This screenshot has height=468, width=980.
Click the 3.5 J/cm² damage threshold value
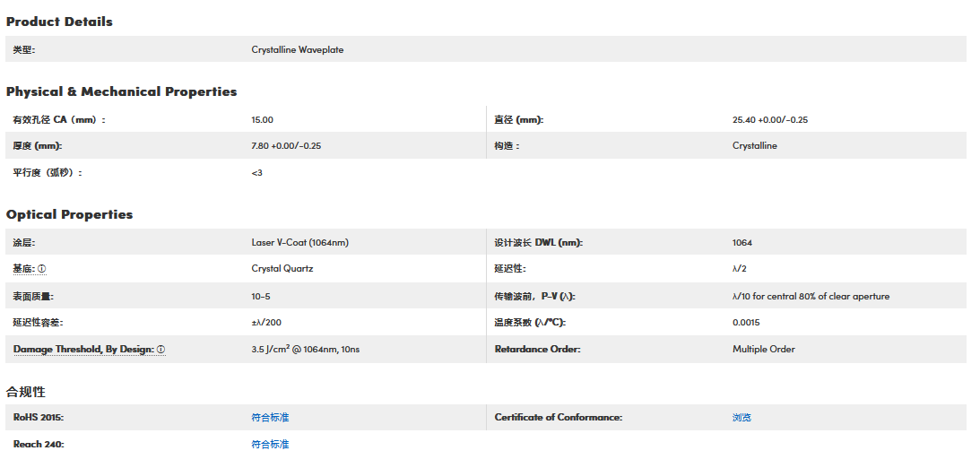305,350
